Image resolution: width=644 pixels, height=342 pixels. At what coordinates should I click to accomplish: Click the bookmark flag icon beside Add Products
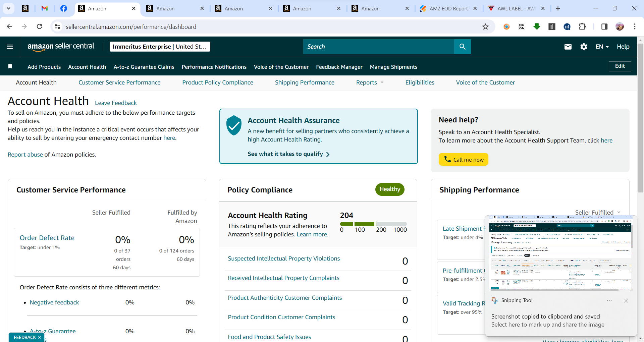tap(10, 66)
